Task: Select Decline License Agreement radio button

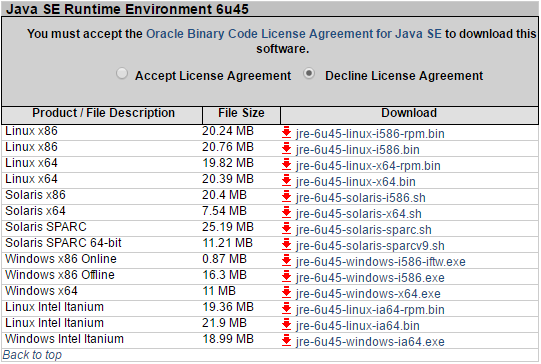Action: (x=309, y=73)
